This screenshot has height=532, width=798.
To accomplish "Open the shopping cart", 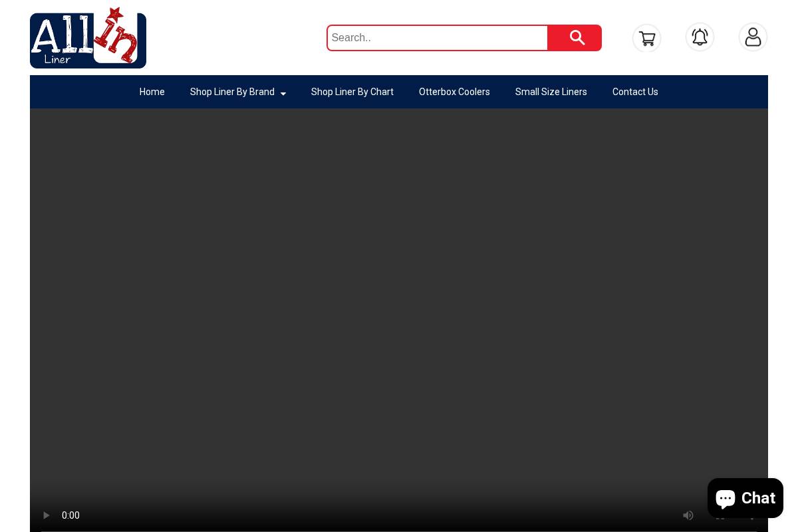I will pos(646,38).
